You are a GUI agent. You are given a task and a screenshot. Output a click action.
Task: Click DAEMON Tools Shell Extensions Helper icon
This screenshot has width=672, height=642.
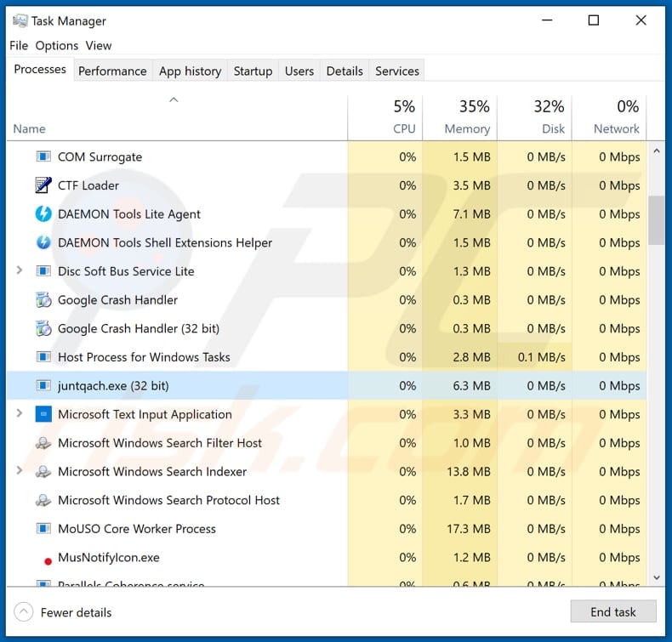[43, 242]
